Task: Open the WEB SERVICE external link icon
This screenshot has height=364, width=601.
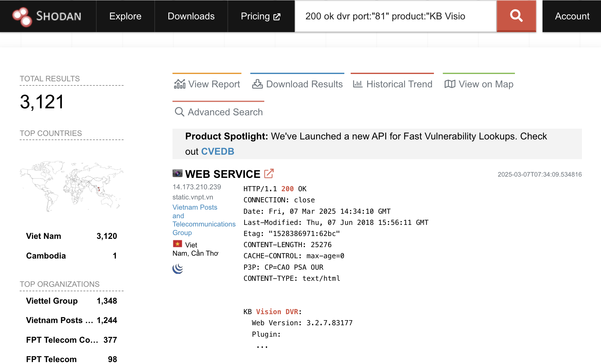Action: (269, 174)
